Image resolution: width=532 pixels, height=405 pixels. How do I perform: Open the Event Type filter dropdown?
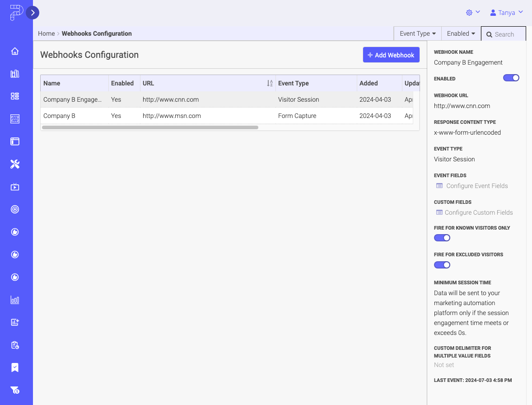(x=417, y=33)
